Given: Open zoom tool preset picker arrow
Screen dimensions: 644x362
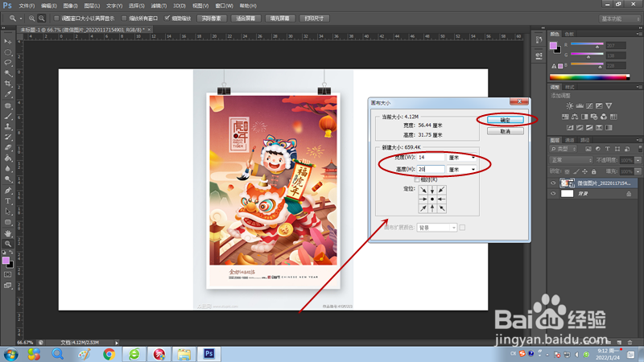Looking at the screenshot, I should point(21,19).
